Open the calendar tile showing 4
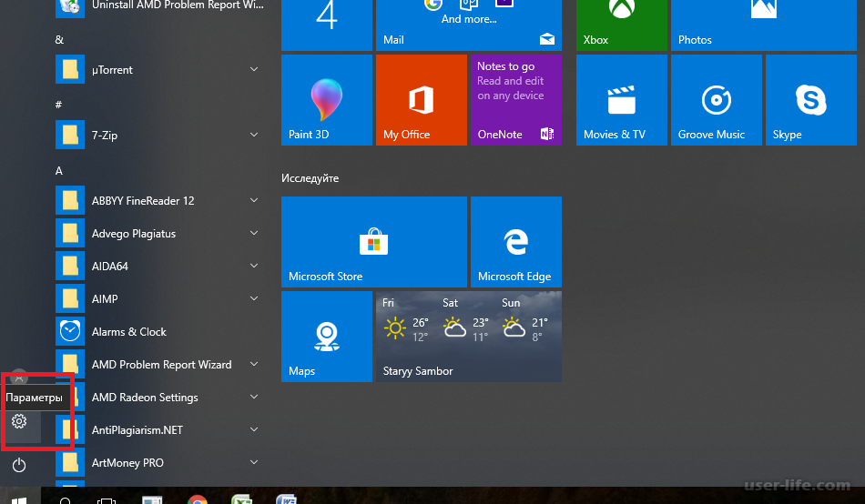Screen dimensions: 865x504 point(327,25)
